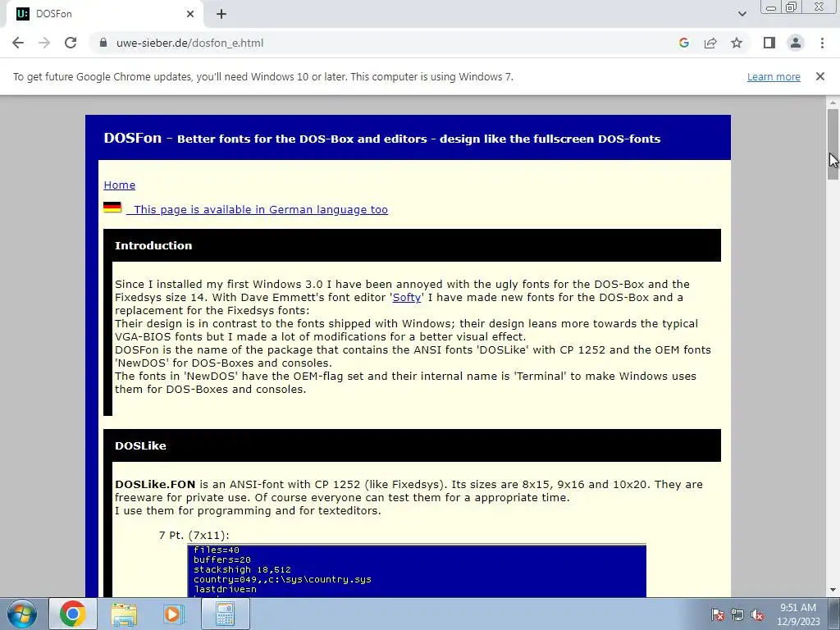Click the 7 Pt. font sample image
The width and height of the screenshot is (840, 630).
click(x=417, y=571)
